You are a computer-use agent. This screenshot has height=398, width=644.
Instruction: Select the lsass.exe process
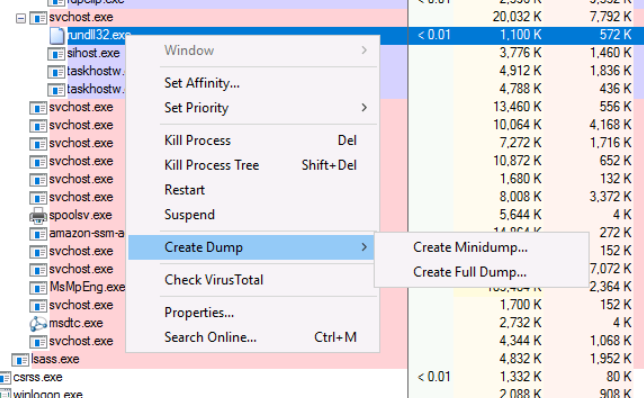click(x=55, y=359)
